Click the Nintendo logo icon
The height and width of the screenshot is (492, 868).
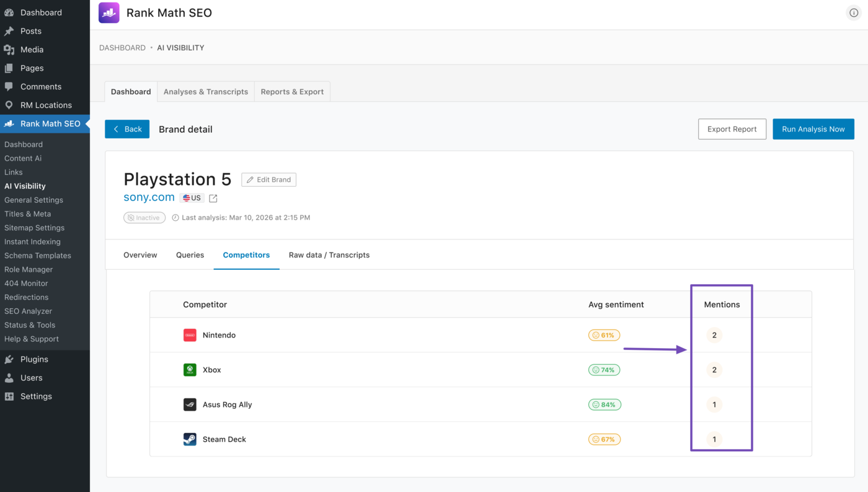(x=190, y=335)
